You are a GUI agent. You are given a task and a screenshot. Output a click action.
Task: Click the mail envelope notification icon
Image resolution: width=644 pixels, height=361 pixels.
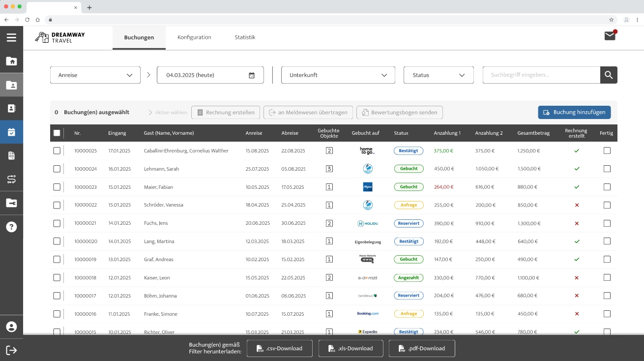pos(610,36)
